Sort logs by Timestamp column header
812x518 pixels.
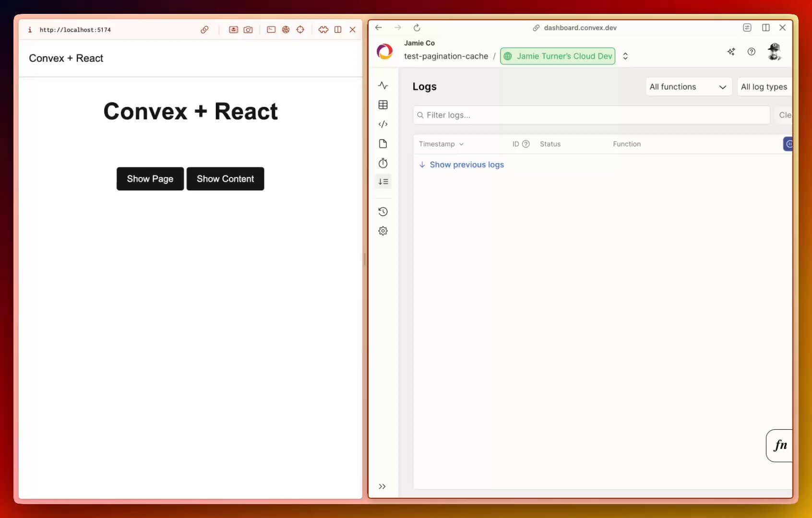click(441, 144)
